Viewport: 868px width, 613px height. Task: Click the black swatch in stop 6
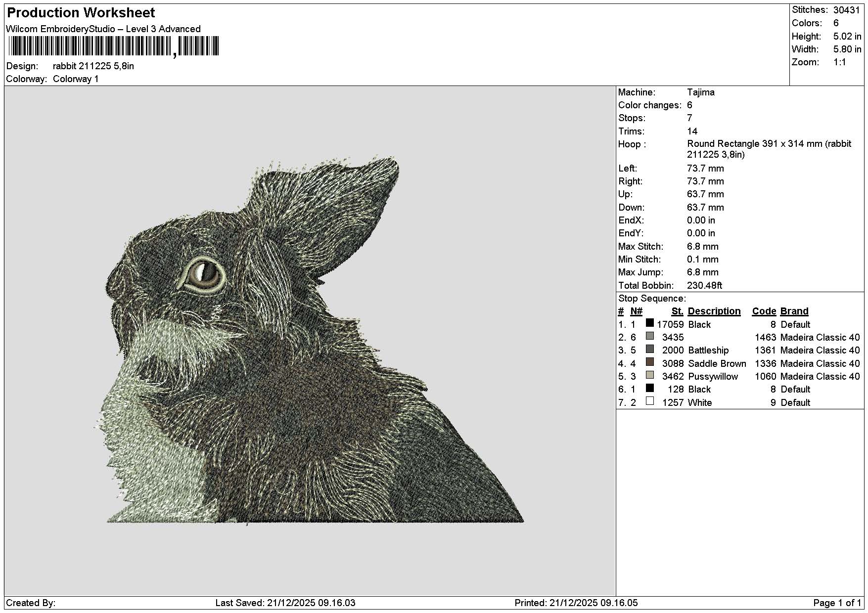point(650,388)
